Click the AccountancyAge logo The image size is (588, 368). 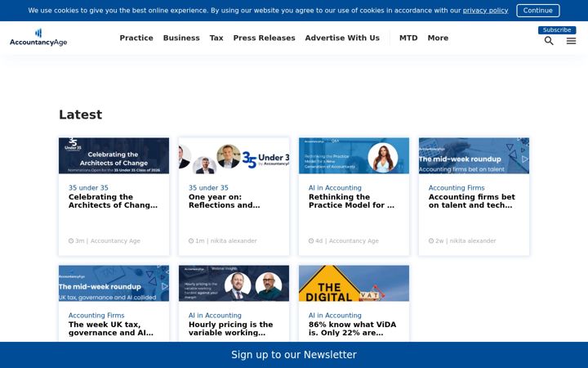click(38, 38)
